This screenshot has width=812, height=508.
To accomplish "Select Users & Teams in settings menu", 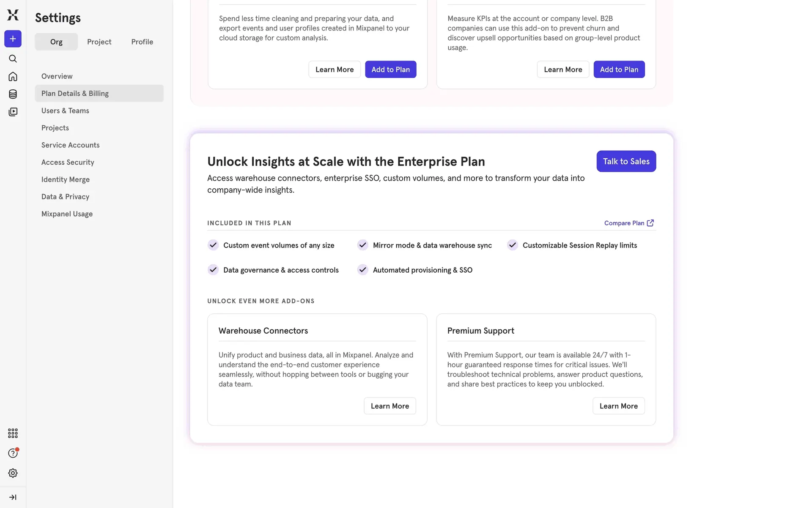I will pos(65,110).
